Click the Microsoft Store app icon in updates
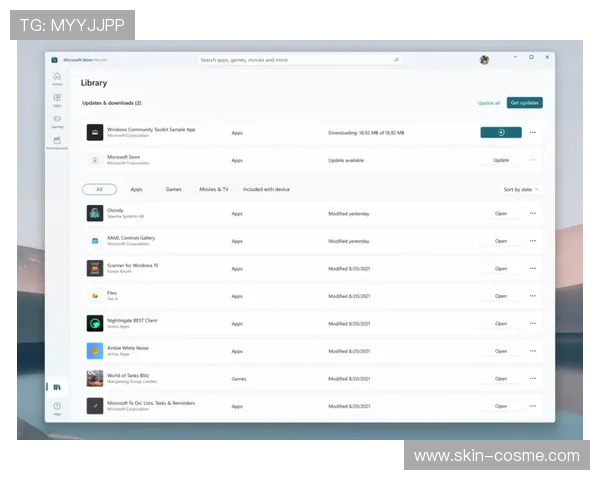Viewport: 600px width, 480px height. (x=95, y=160)
